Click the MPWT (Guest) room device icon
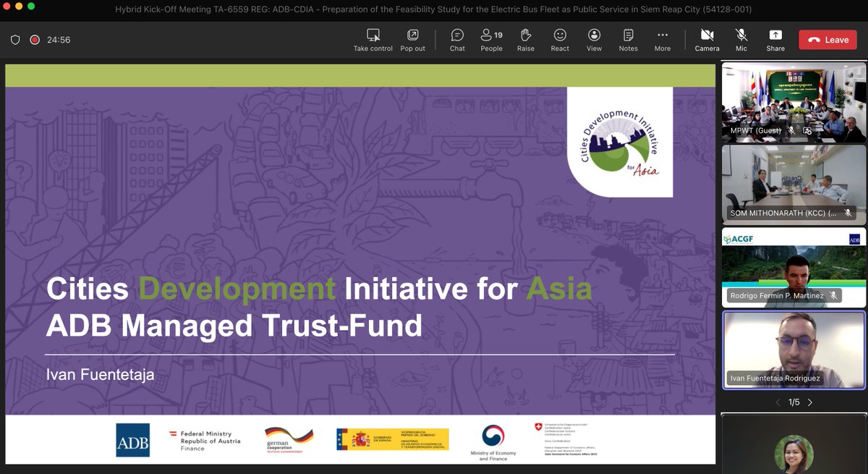Screen dimensions: 868x474 tap(807, 131)
